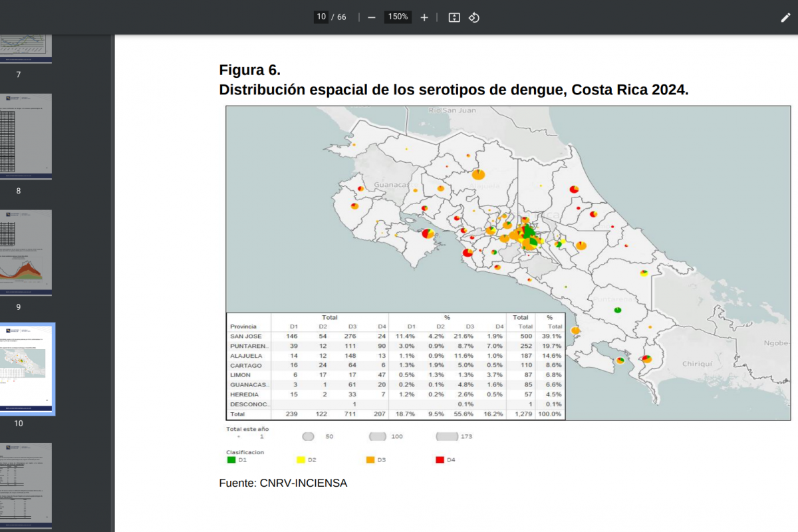Click the SAN JOSE row label in table
This screenshot has width=798, height=532.
click(x=246, y=336)
